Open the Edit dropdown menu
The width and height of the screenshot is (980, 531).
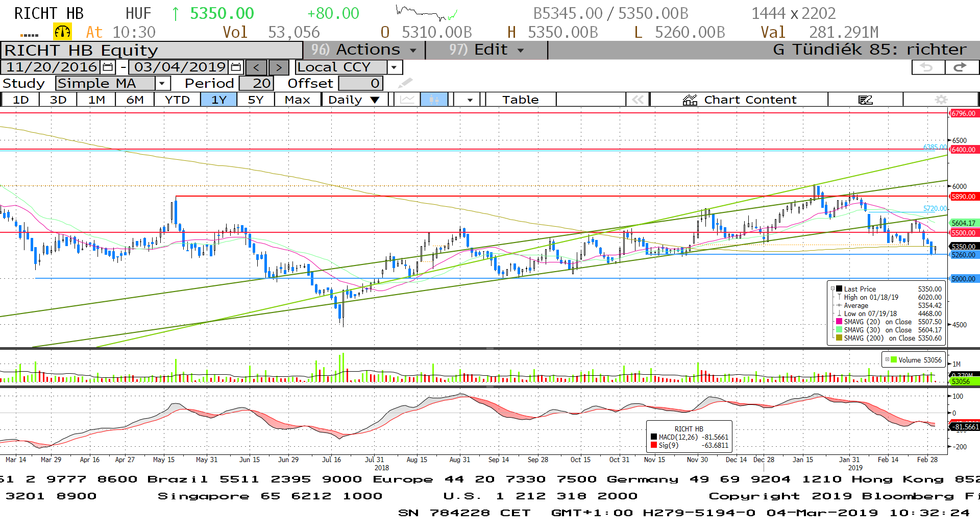click(486, 50)
